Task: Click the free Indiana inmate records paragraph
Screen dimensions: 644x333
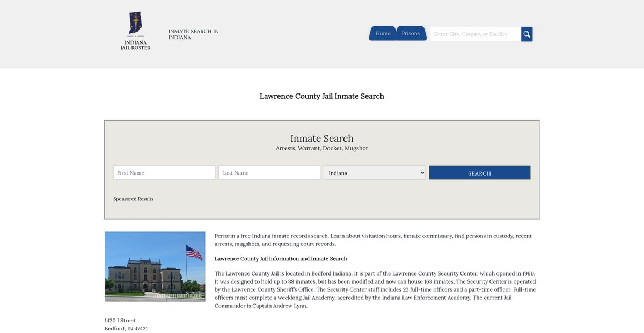Action: 373,240
